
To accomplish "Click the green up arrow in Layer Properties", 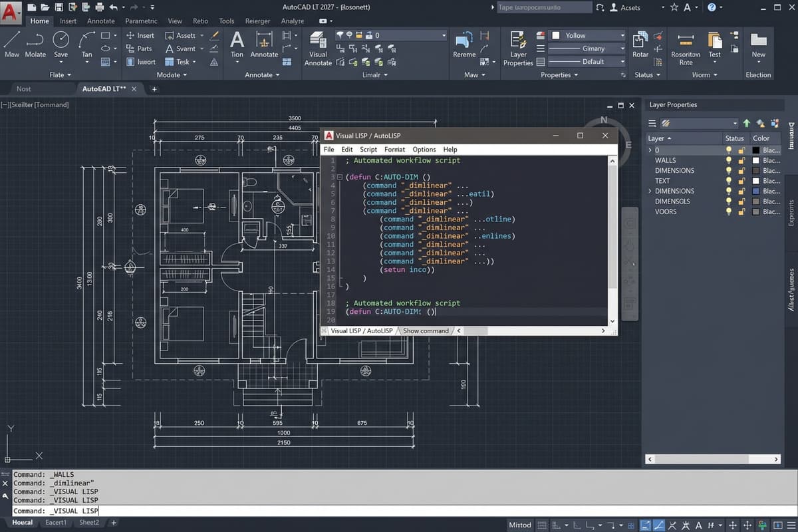I will click(747, 123).
